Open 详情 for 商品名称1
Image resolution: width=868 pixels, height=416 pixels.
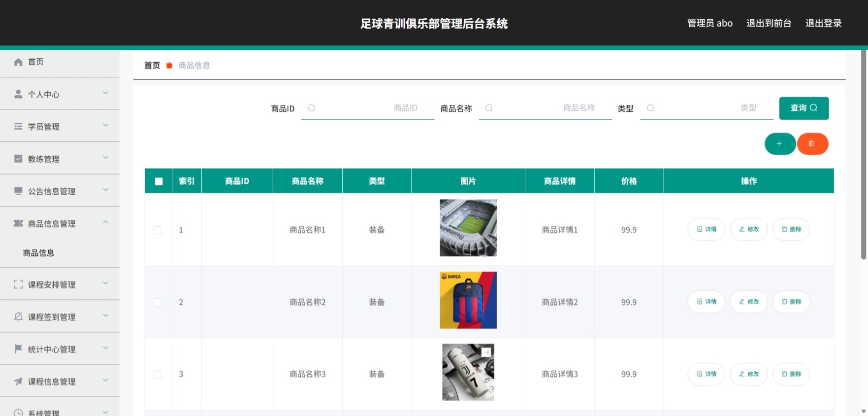point(707,229)
